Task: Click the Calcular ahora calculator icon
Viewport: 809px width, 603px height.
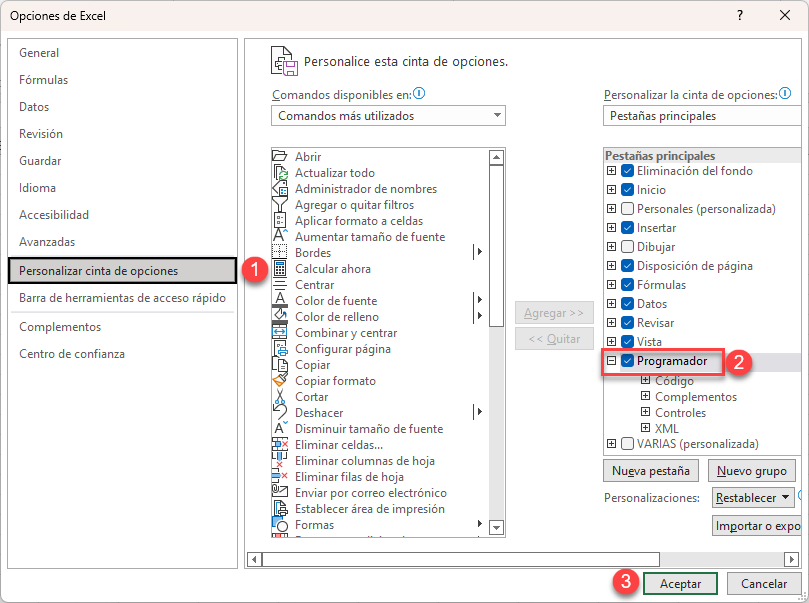Action: pos(280,268)
